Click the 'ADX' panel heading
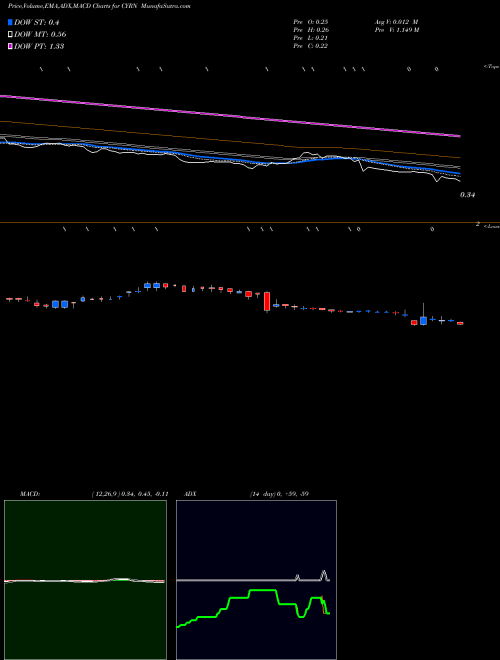The image size is (500, 660). click(x=190, y=494)
